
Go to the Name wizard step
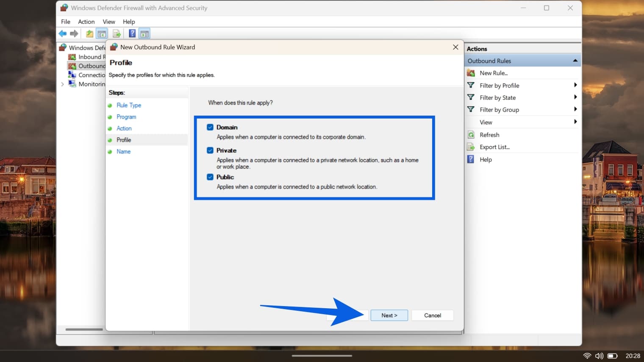pyautogui.click(x=124, y=152)
